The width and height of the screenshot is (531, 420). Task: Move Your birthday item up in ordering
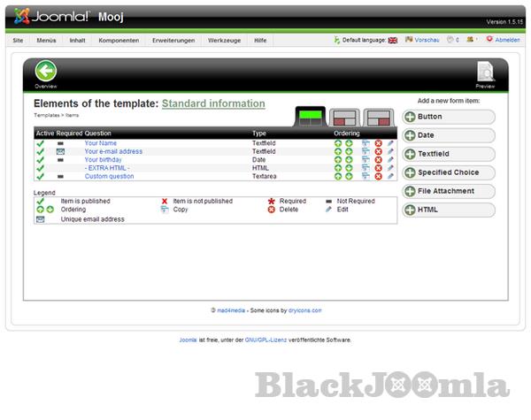pyautogui.click(x=337, y=159)
